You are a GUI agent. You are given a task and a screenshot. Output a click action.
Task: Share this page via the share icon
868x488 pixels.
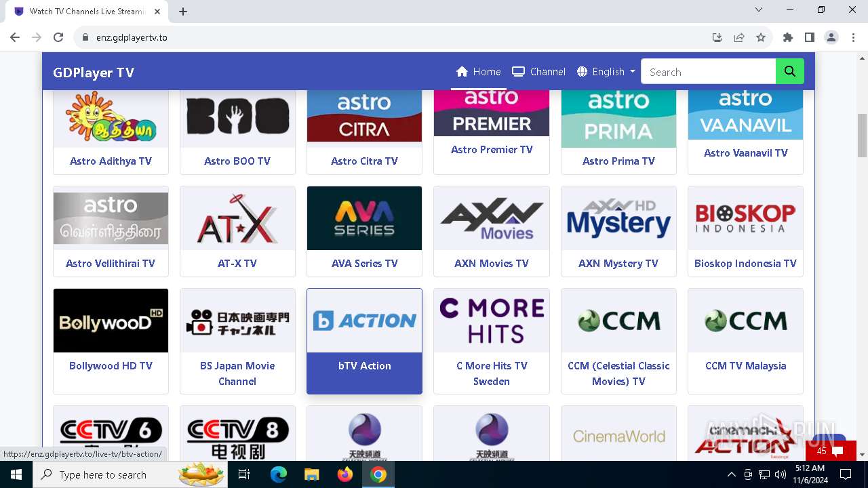(739, 37)
